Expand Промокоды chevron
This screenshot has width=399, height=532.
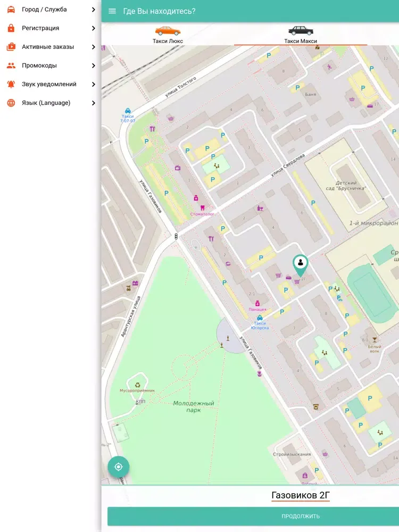(x=93, y=65)
